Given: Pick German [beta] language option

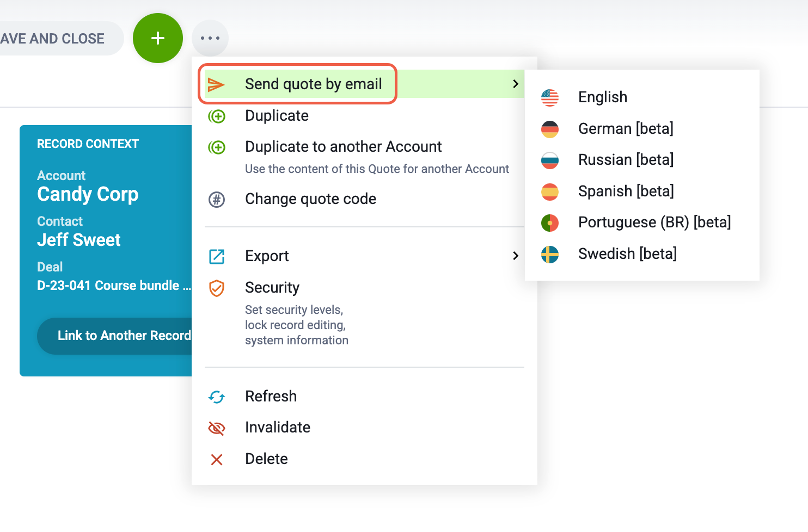Looking at the screenshot, I should (x=625, y=129).
